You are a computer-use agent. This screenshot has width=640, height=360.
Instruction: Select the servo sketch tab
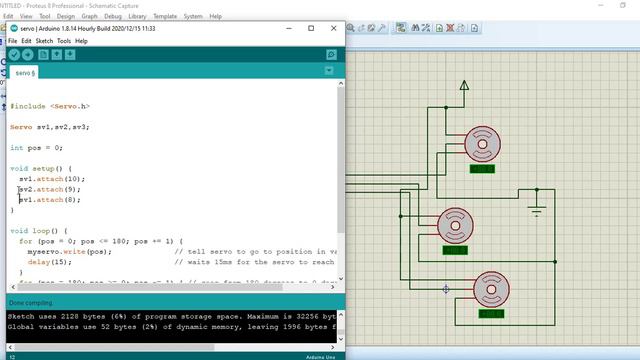click(x=25, y=73)
